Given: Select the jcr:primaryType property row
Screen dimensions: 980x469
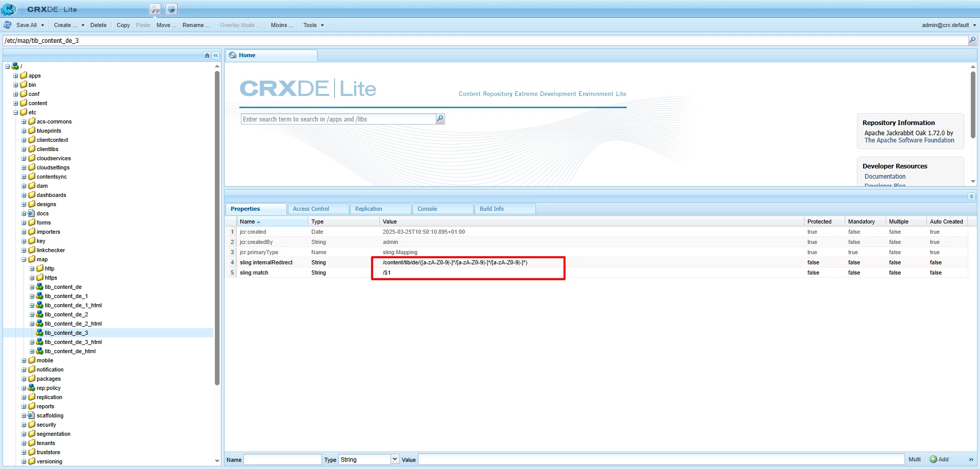Looking at the screenshot, I should pyautogui.click(x=596, y=252).
